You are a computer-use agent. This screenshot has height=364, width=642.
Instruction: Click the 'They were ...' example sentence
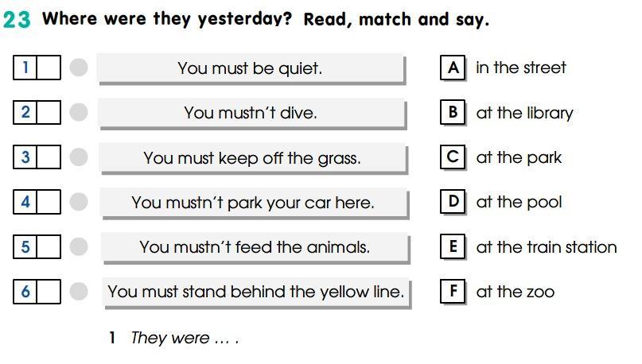185,338
